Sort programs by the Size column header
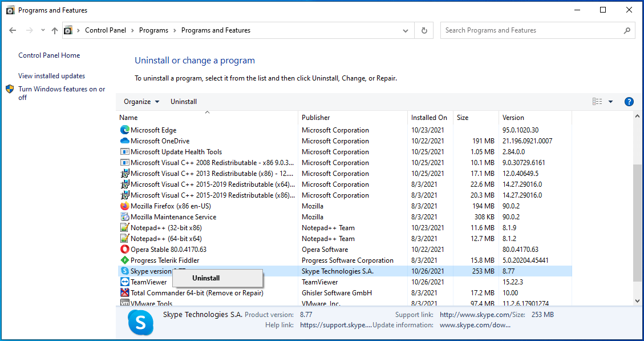The height and width of the screenshot is (341, 644). pos(462,117)
